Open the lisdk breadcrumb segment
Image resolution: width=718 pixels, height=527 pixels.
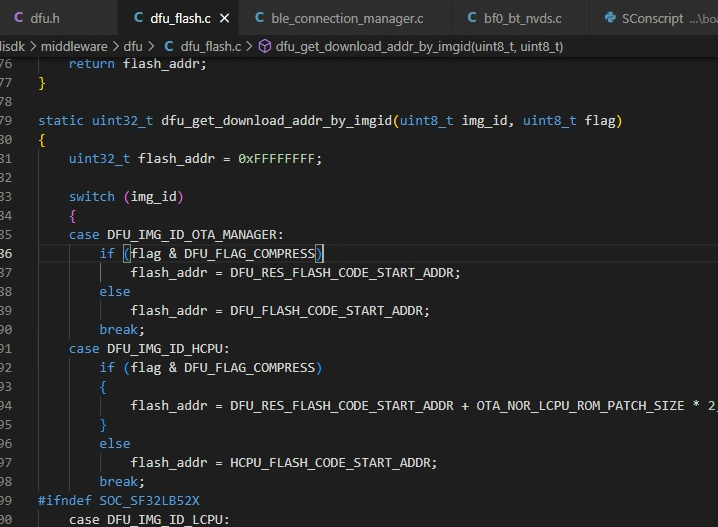(12, 46)
